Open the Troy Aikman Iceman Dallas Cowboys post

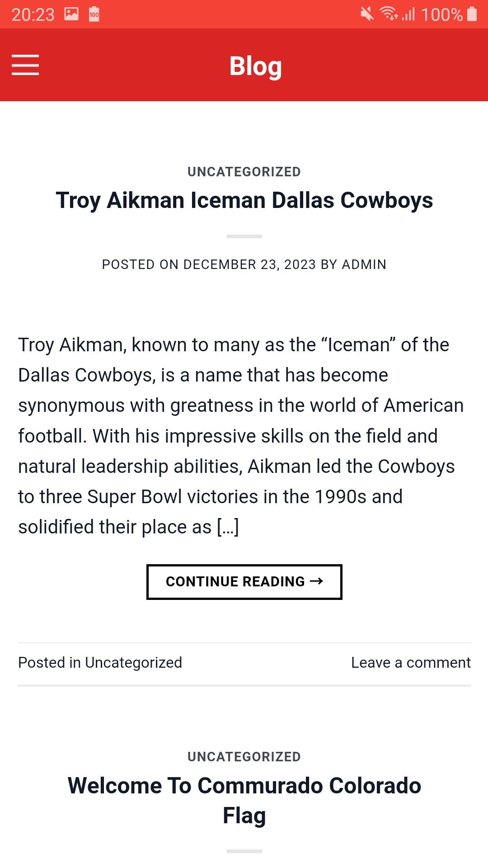pos(244,200)
